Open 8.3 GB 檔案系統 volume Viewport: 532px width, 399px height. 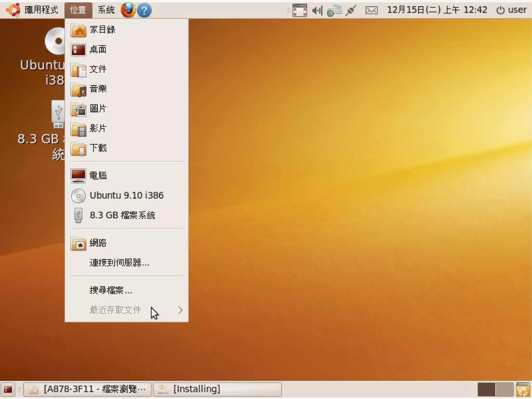coord(127,215)
